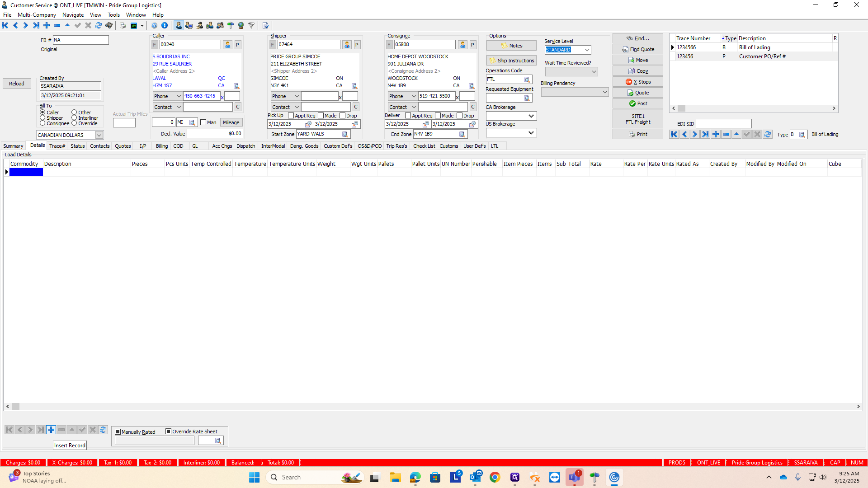Click Pick Up date calendar icon
The height and width of the screenshot is (488, 868).
pyautogui.click(x=308, y=124)
